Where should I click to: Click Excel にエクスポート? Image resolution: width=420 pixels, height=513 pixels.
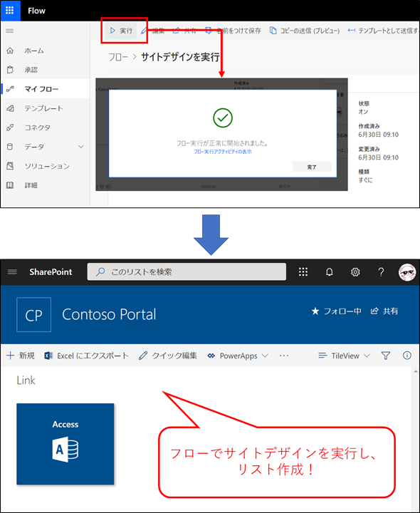(x=87, y=356)
